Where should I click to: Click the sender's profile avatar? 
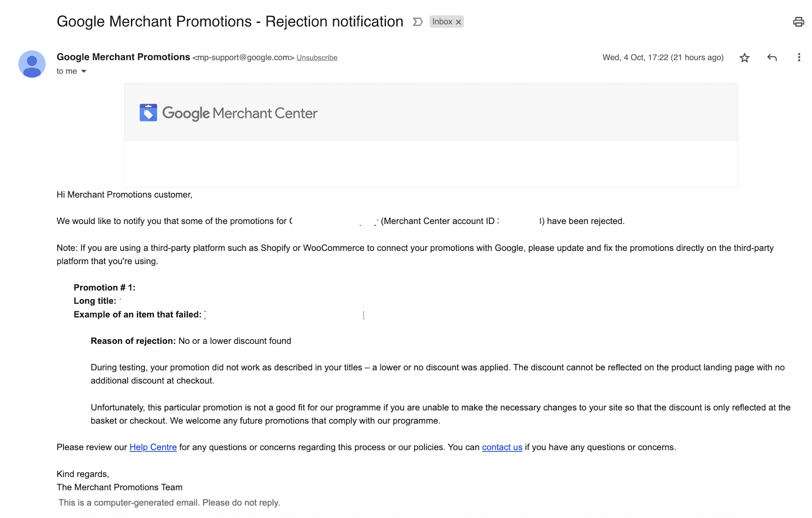click(x=32, y=64)
